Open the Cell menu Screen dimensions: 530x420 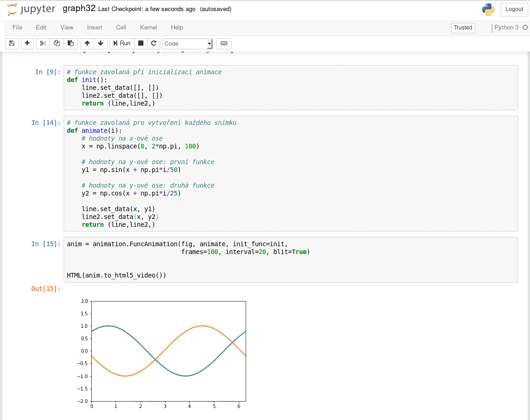pos(121,28)
